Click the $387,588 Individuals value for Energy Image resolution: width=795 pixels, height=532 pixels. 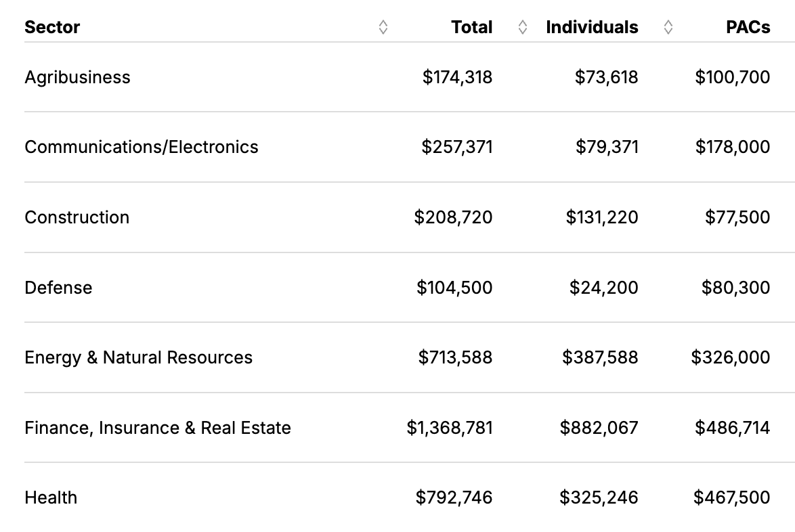pyautogui.click(x=600, y=357)
